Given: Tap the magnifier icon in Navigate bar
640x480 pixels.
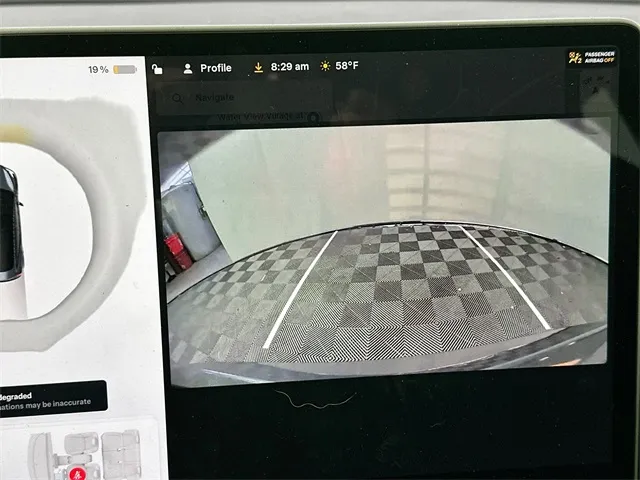Looking at the screenshot, I should click(x=177, y=98).
